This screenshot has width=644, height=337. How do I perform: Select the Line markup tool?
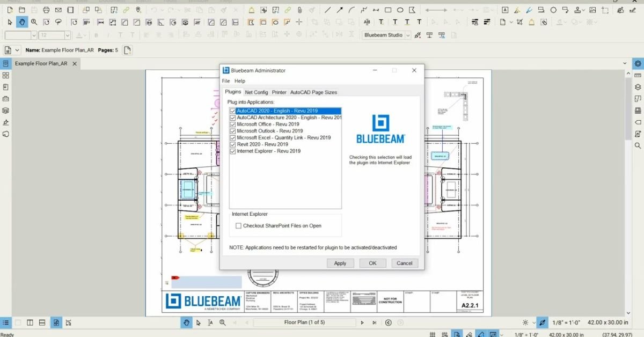click(327, 10)
